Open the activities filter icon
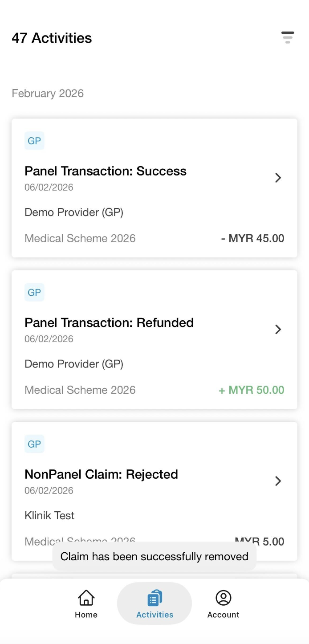The image size is (309, 644). pyautogui.click(x=288, y=37)
